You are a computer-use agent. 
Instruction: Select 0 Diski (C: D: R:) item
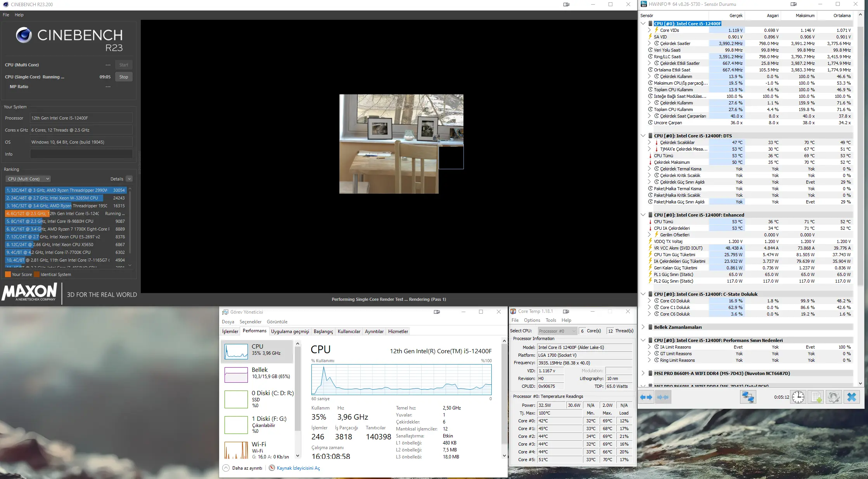(x=257, y=399)
